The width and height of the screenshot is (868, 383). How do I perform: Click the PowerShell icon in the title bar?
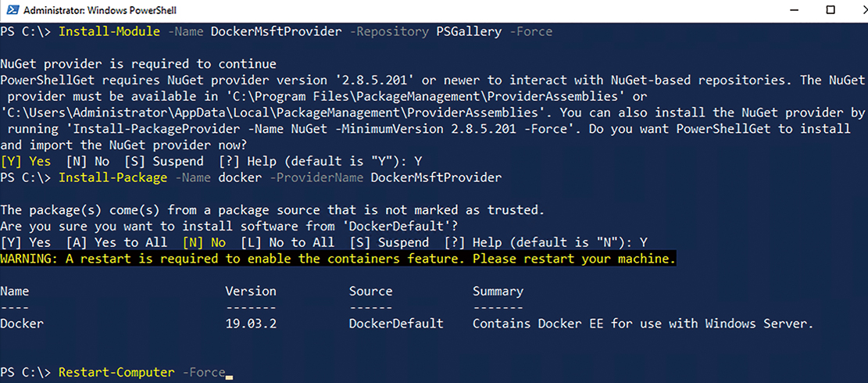tap(11, 10)
